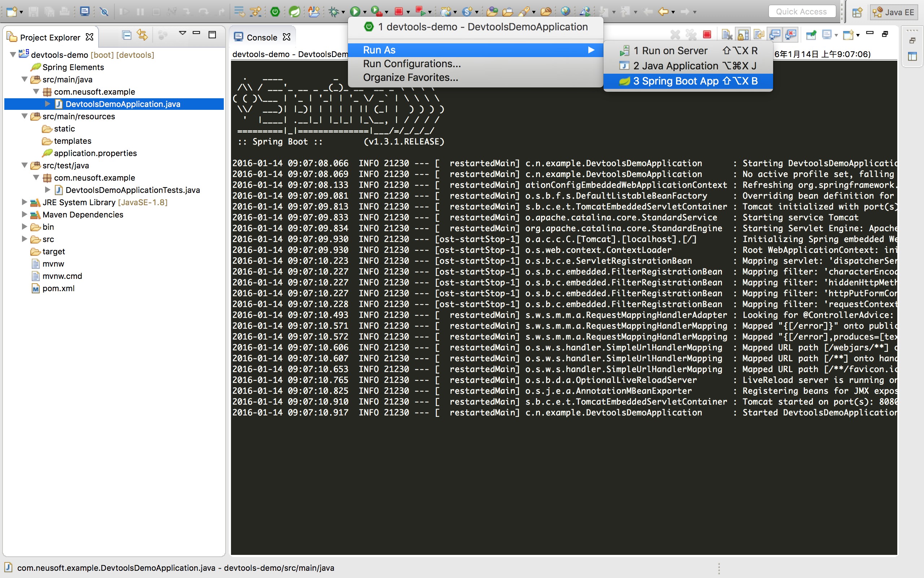Select the Java EE perspective button
Viewport: 924px width, 578px height.
[x=894, y=12]
